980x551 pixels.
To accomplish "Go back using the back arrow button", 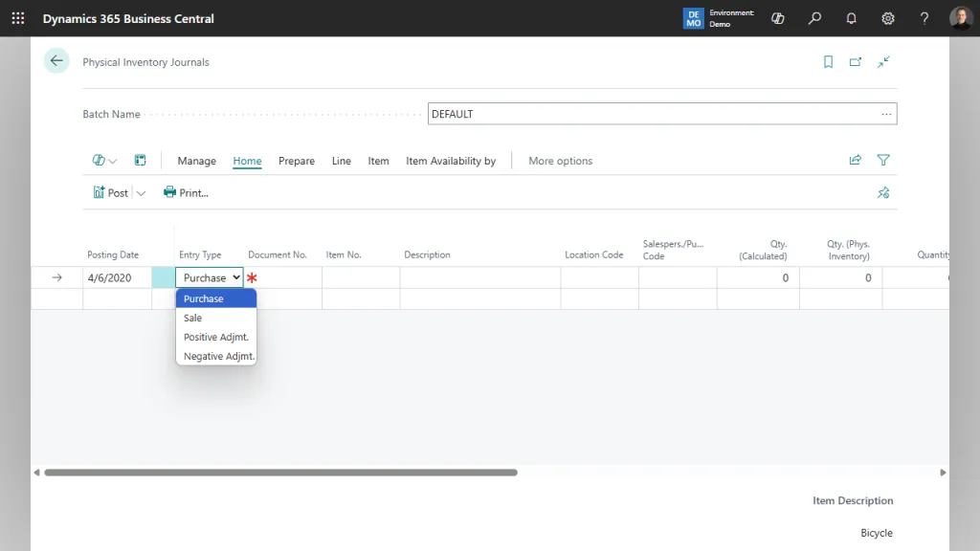I will [x=56, y=60].
